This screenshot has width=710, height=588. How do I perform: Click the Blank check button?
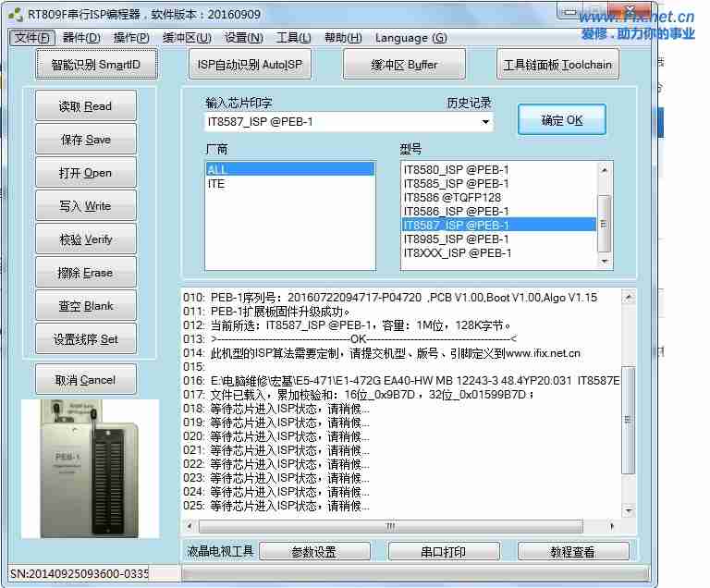[x=86, y=306]
